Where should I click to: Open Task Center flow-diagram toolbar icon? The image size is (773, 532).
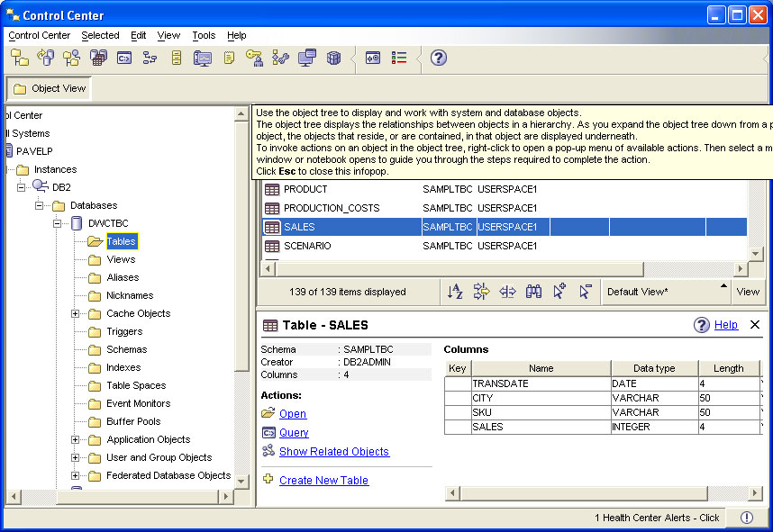click(x=150, y=59)
